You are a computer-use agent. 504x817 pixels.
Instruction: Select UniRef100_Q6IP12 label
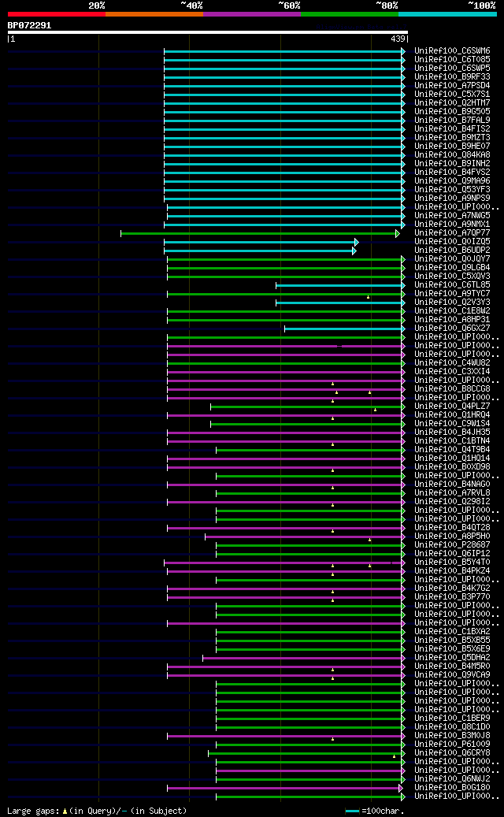point(453,553)
